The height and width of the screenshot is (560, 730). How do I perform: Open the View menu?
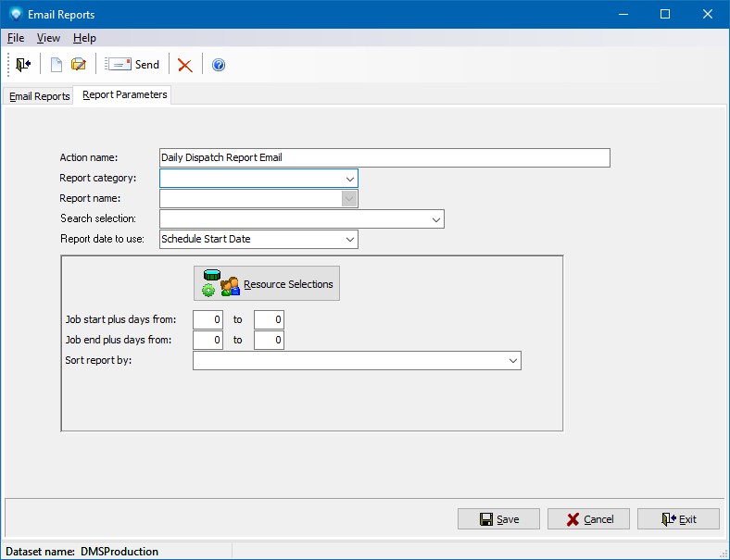pyautogui.click(x=48, y=38)
